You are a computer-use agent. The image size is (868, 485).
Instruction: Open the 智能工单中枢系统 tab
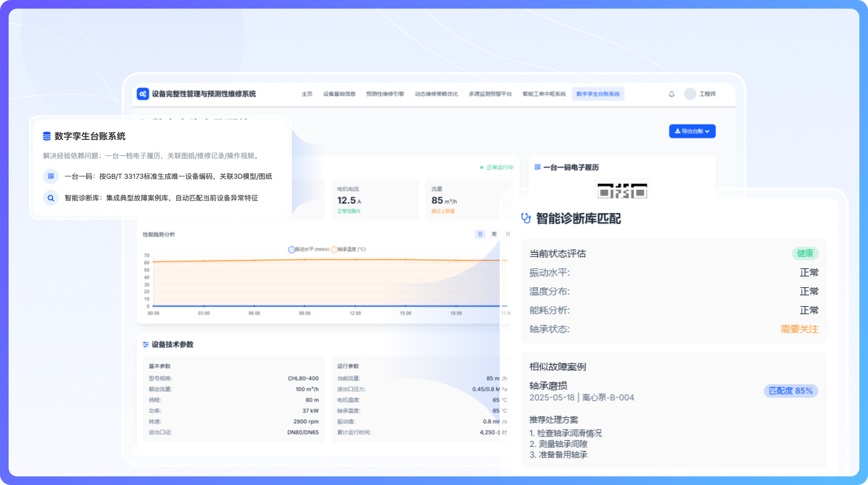[x=544, y=94]
